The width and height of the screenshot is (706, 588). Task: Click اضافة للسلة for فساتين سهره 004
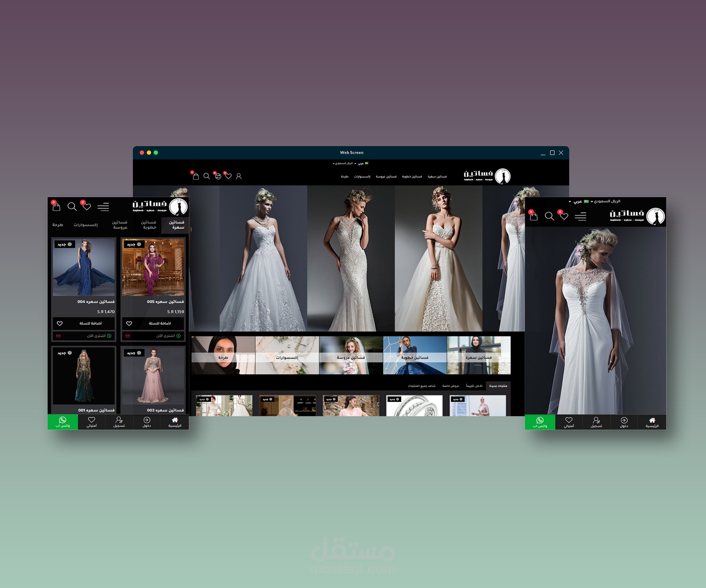[90, 323]
